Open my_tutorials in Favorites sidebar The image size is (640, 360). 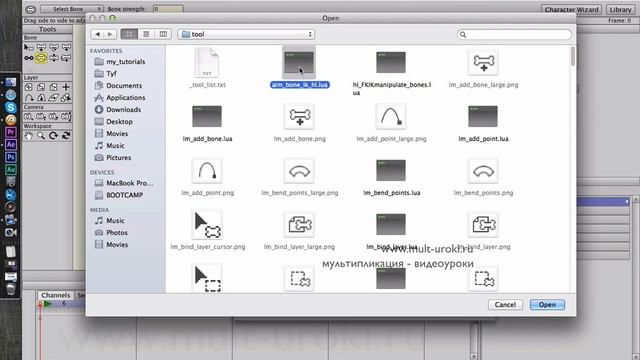(125, 62)
